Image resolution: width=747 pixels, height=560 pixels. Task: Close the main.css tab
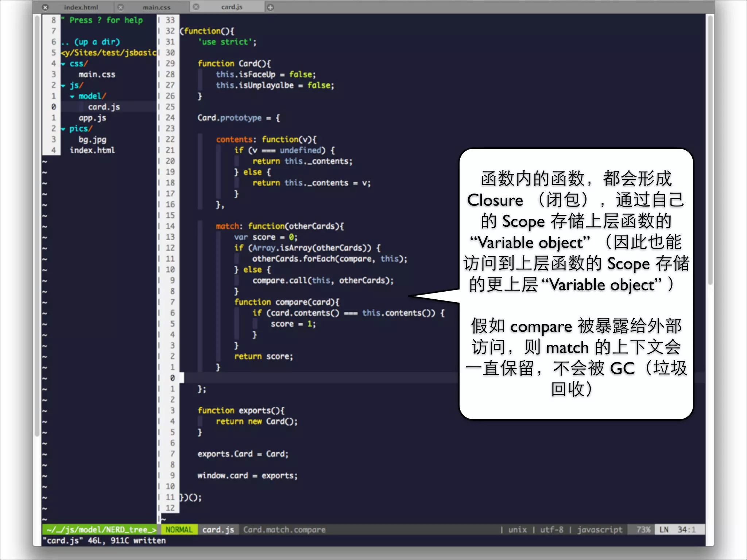(121, 7)
